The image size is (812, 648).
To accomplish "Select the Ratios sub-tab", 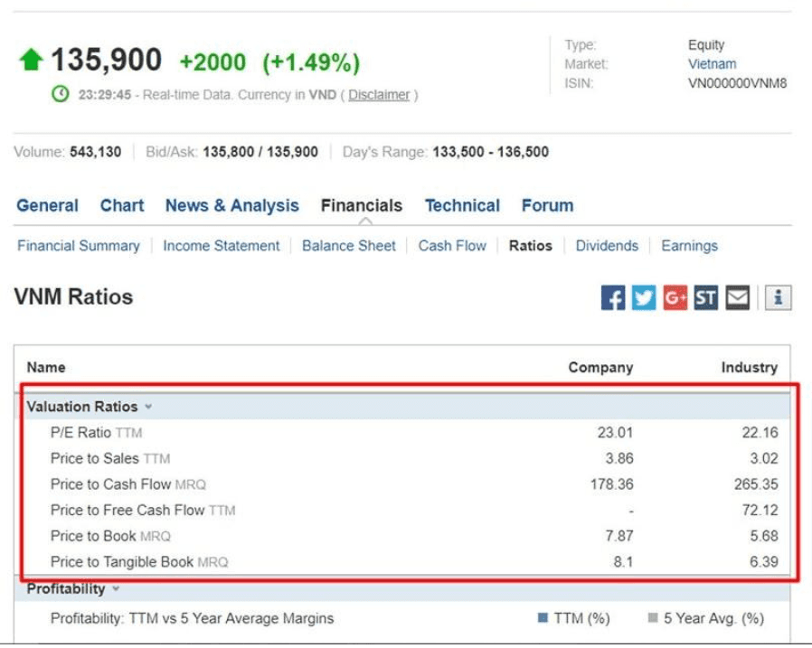I will pos(530,245).
